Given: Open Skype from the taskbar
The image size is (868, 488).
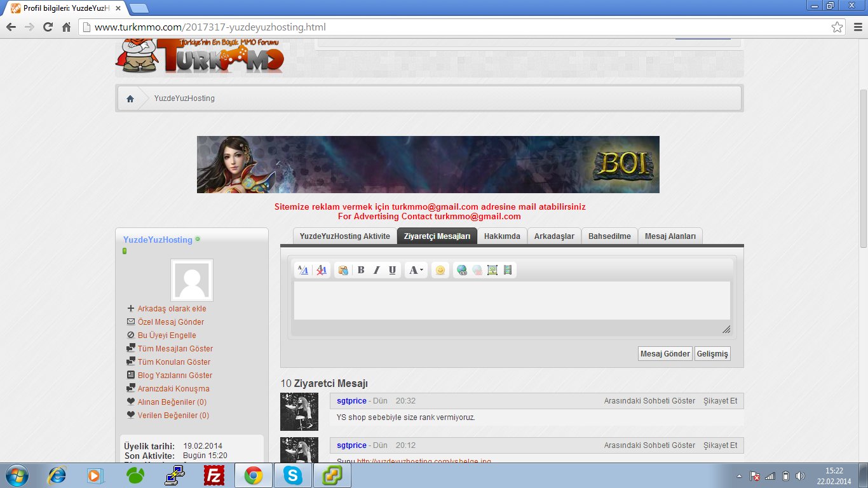Looking at the screenshot, I should (x=293, y=475).
